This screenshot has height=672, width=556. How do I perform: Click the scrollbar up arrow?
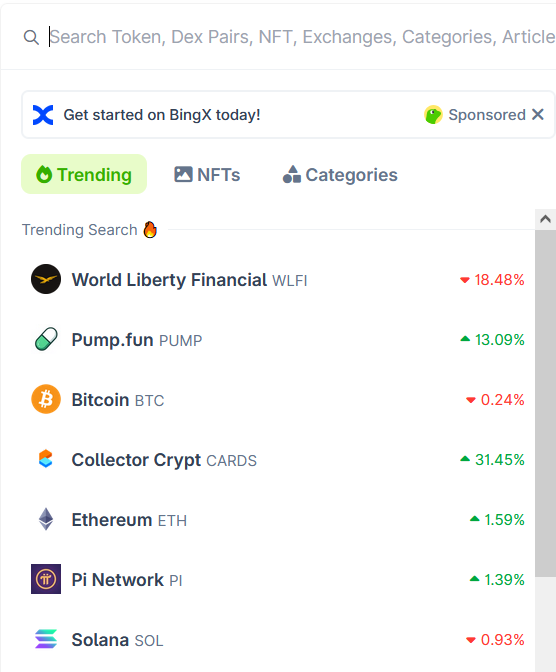click(545, 219)
